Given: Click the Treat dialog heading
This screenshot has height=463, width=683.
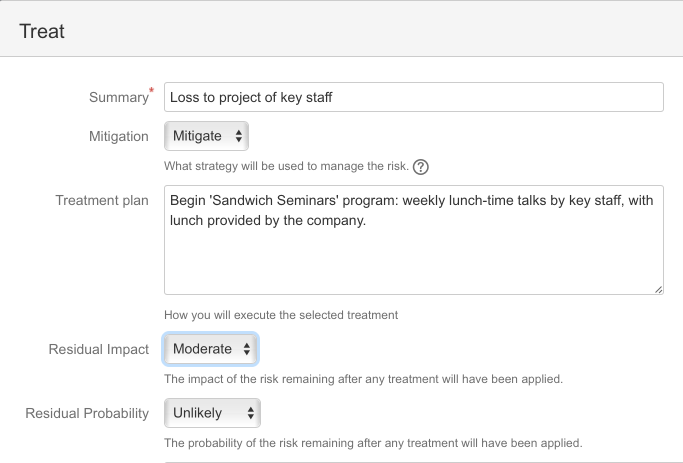Looking at the screenshot, I should click(x=42, y=31).
